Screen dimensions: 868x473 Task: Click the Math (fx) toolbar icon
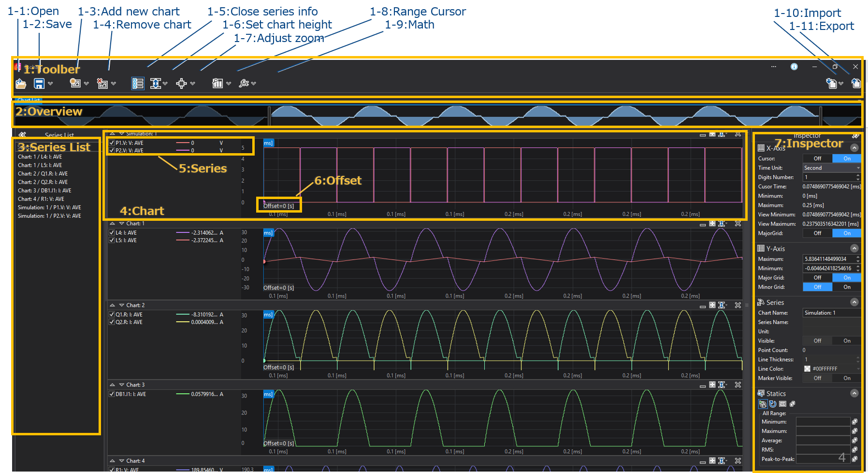(x=244, y=84)
